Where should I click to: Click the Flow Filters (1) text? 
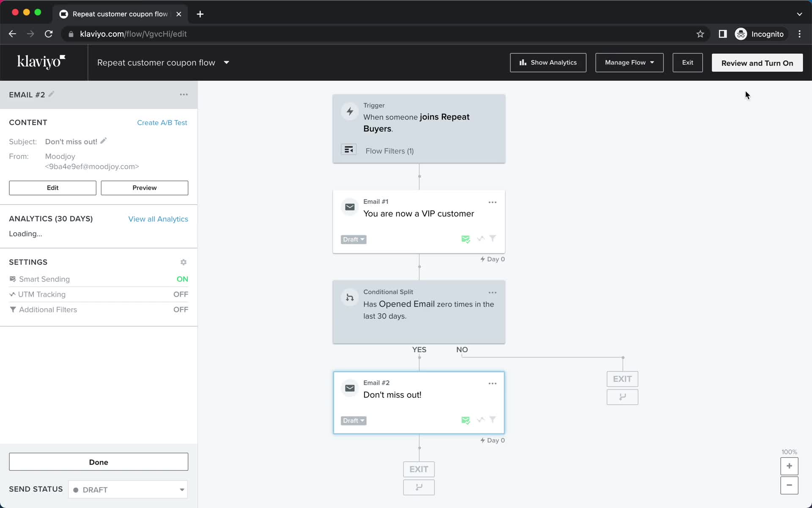pos(390,151)
